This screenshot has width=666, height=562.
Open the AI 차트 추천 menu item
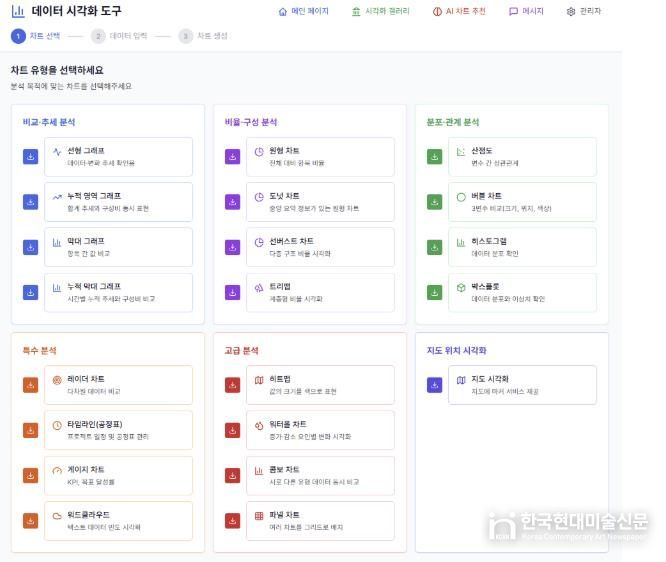tap(459, 11)
